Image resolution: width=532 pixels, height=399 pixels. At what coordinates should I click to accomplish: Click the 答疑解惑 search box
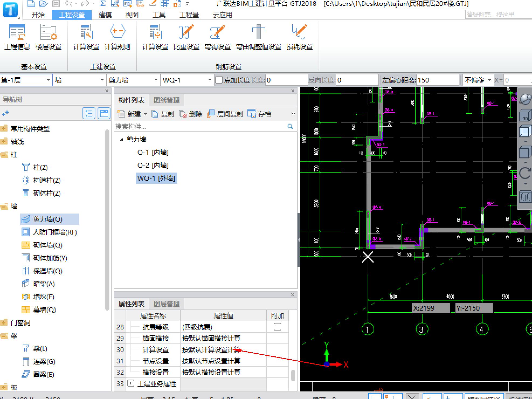coord(499,14)
